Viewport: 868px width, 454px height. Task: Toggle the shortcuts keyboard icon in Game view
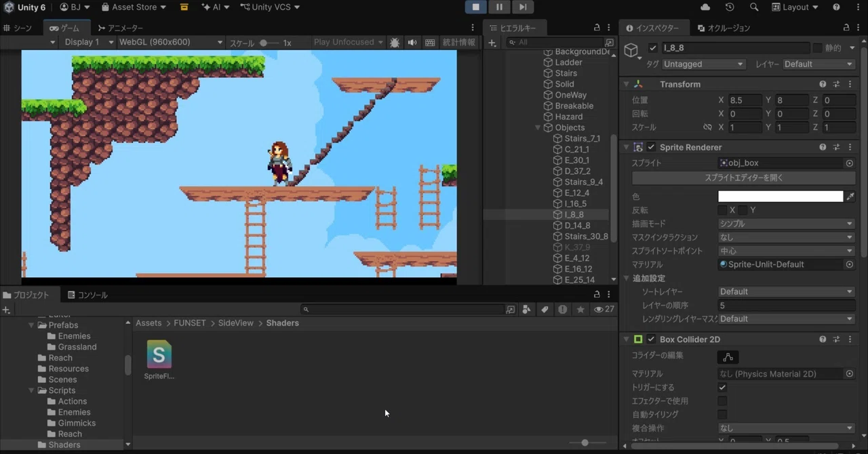tap(430, 42)
